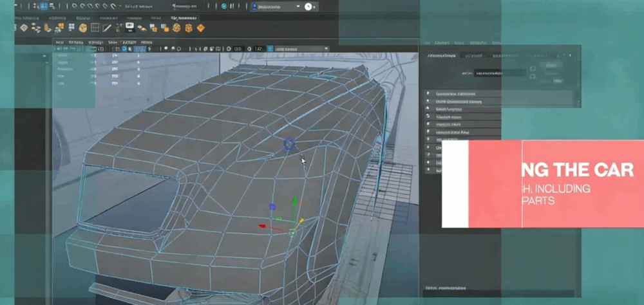Click the grid-shaped shelf icon
This screenshot has height=305, width=644.
[x=94, y=28]
